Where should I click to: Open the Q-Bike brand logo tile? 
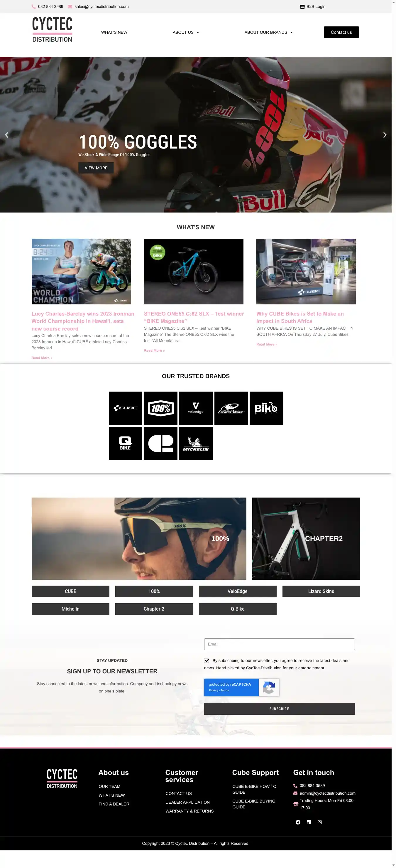pyautogui.click(x=125, y=444)
